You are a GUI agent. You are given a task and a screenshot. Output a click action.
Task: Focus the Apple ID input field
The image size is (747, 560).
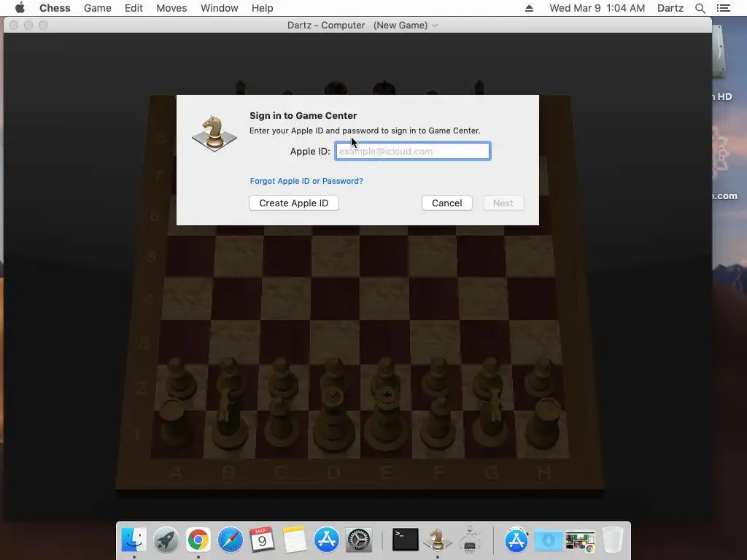tap(413, 151)
